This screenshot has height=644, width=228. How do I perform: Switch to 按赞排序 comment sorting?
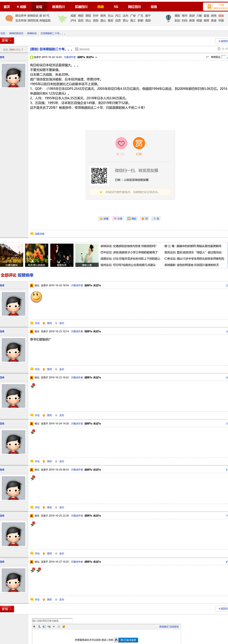coord(25,275)
